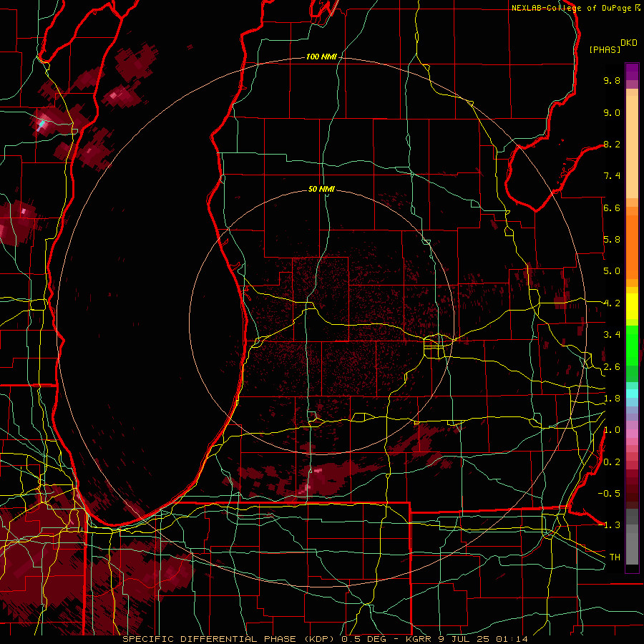Pick the cyan segment of color bar
The width and height of the screenshot is (644, 644).
tap(632, 394)
